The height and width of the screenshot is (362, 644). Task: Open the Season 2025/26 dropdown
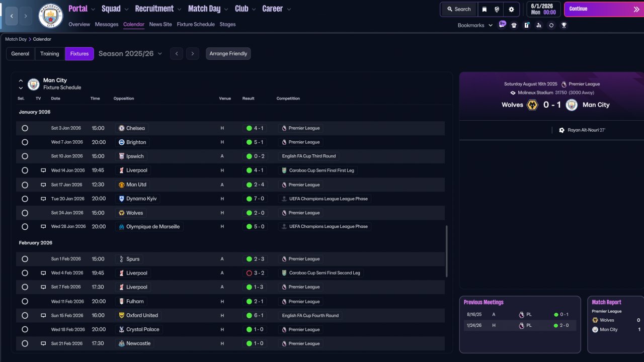point(130,54)
